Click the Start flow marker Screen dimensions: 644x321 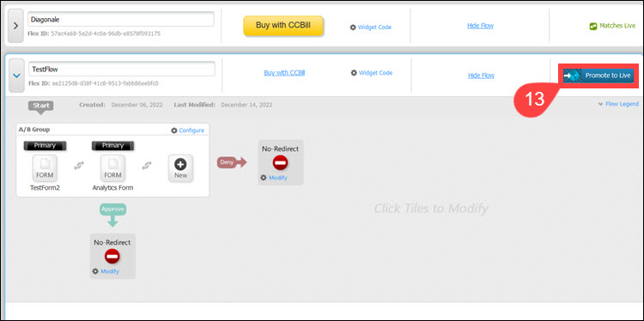pos(41,106)
